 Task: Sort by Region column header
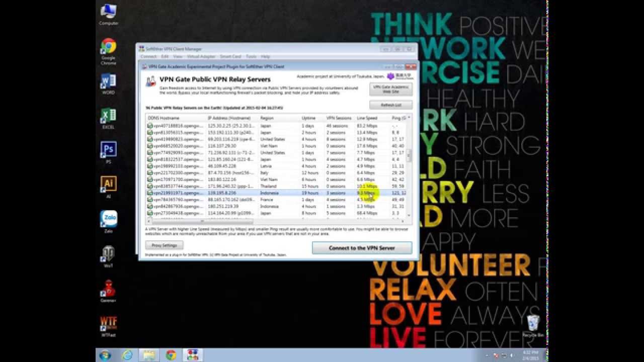(279, 118)
